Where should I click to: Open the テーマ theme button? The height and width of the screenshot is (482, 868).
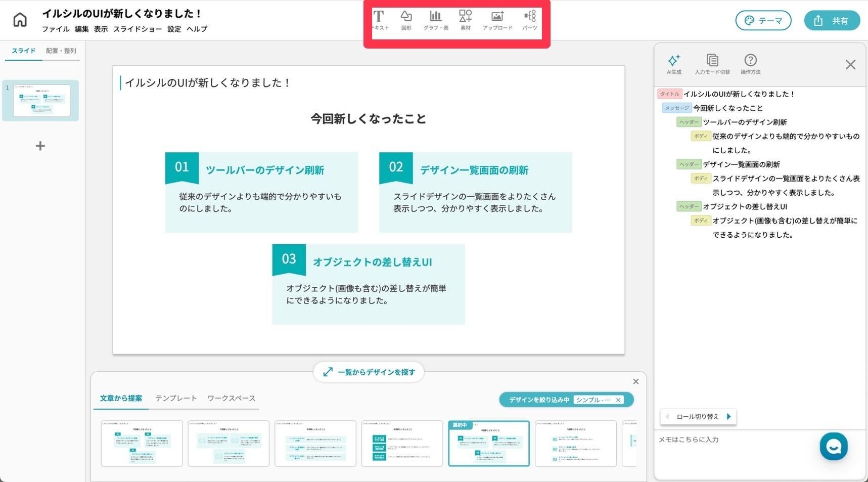(x=763, y=21)
